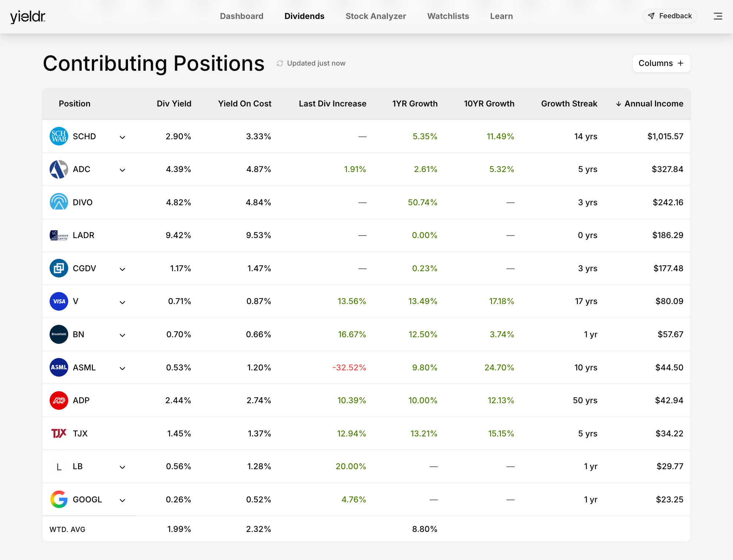The width and height of the screenshot is (733, 560).
Task: Click the yieldr logo
Action: (x=28, y=16)
